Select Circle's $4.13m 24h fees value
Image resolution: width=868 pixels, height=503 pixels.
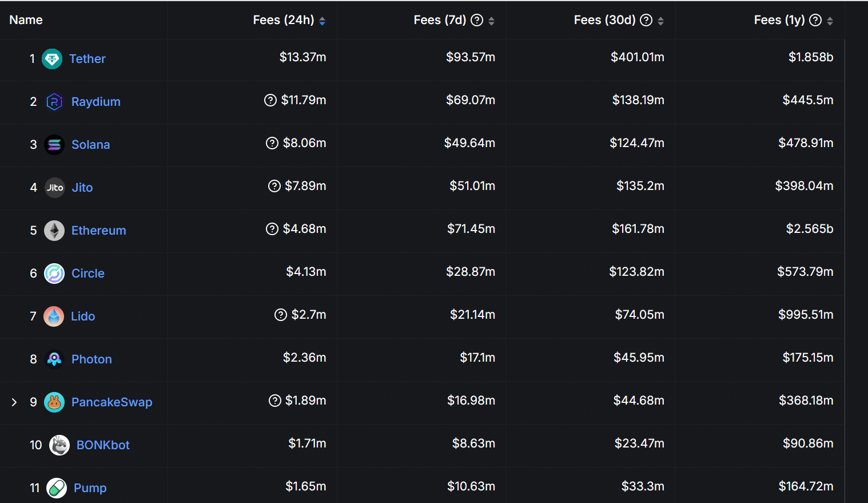[x=306, y=272]
